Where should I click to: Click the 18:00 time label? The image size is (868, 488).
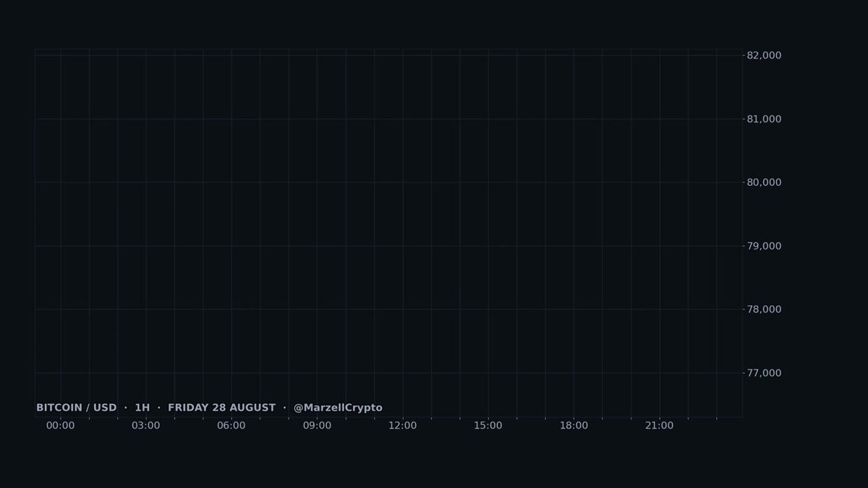coord(574,426)
